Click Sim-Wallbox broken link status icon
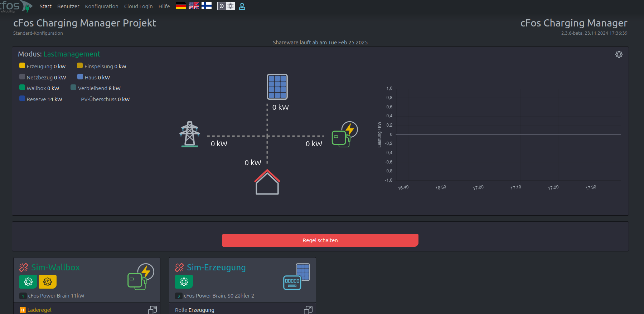Viewport: 644px width, 314px height. [x=24, y=268]
